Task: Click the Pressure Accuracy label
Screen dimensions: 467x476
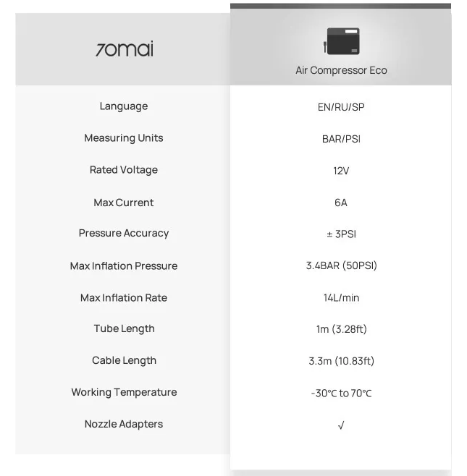Action: tap(124, 233)
